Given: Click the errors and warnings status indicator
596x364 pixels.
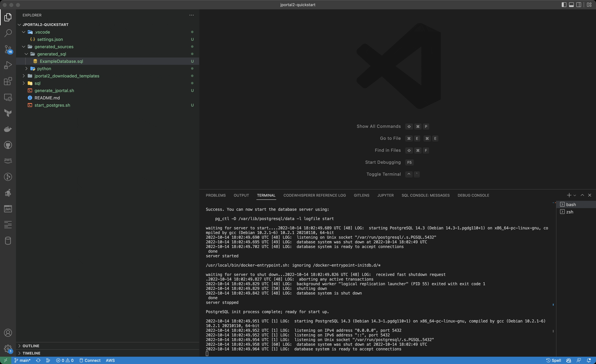Looking at the screenshot, I should [x=65, y=360].
